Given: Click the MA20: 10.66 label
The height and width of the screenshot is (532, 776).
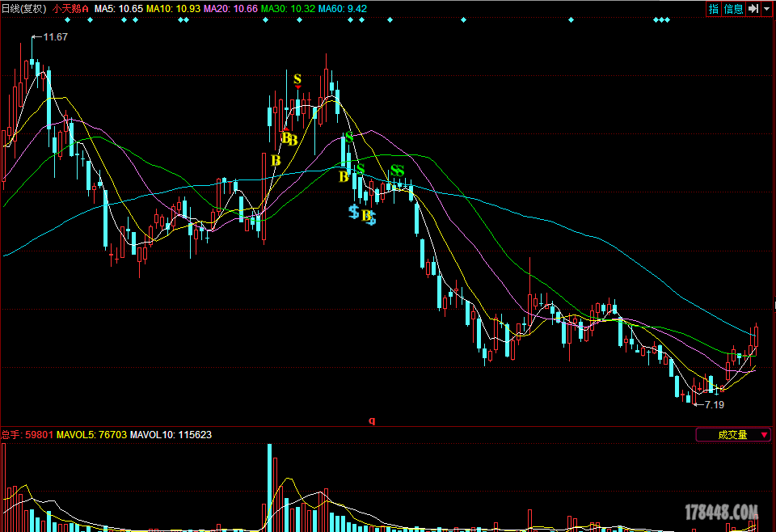Looking at the screenshot, I should [230, 9].
